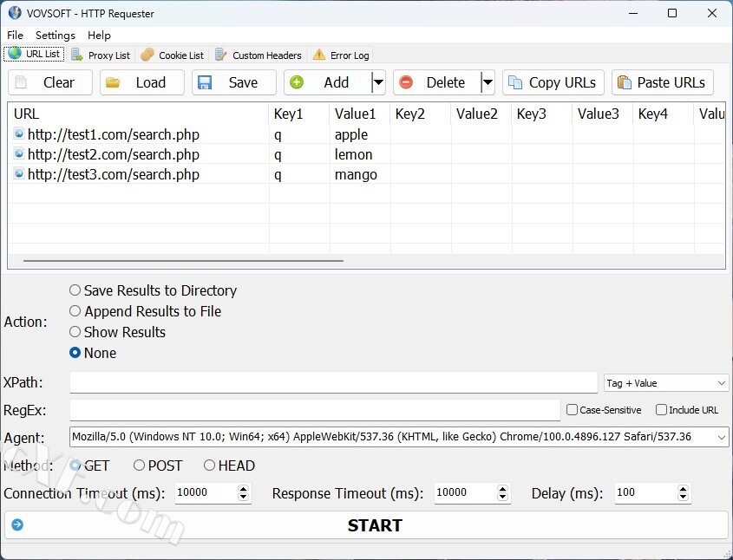Image resolution: width=733 pixels, height=560 pixels.
Task: Click the Response Timeout number field
Action: point(466,492)
